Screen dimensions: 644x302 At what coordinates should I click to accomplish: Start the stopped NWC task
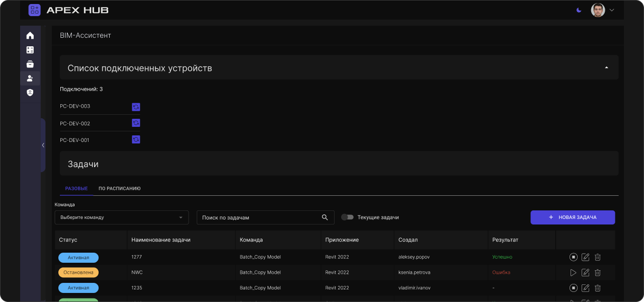[573, 273]
